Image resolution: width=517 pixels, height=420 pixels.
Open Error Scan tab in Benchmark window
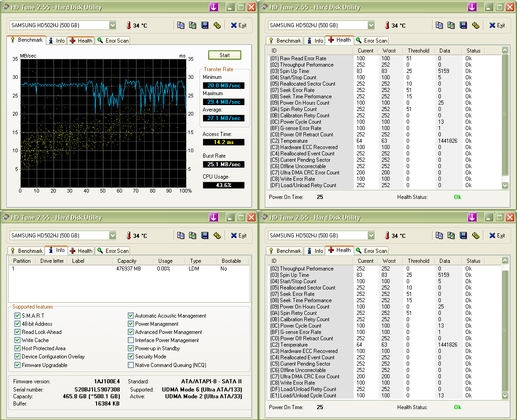click(x=113, y=40)
